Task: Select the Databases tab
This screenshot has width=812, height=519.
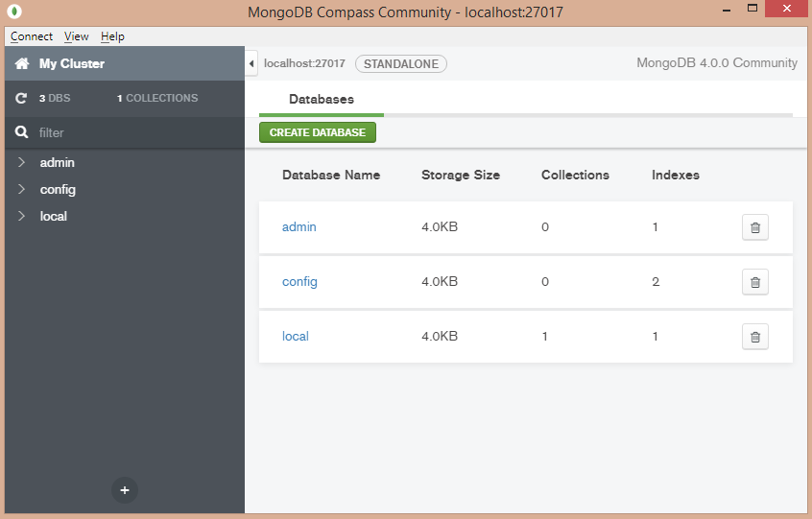Action: (x=321, y=100)
